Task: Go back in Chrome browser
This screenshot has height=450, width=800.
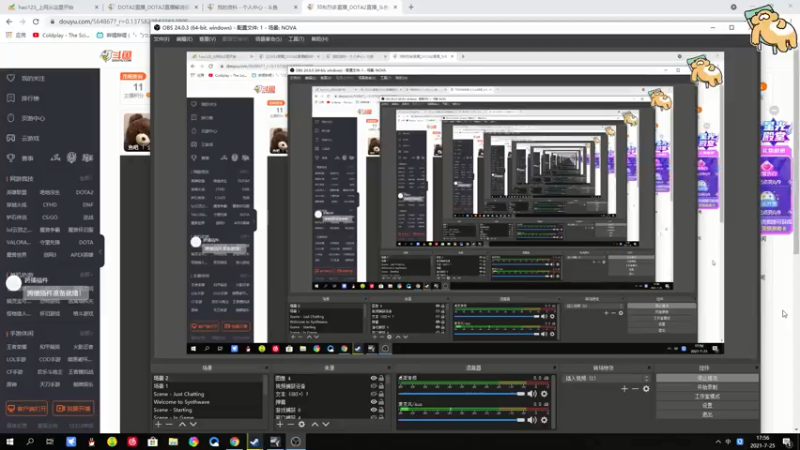Action: click(x=9, y=21)
